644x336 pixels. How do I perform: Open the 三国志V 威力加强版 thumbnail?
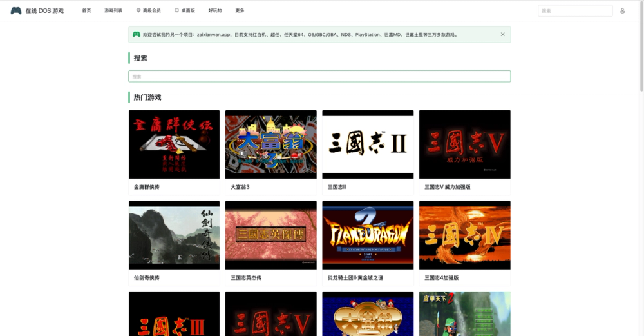point(465,144)
